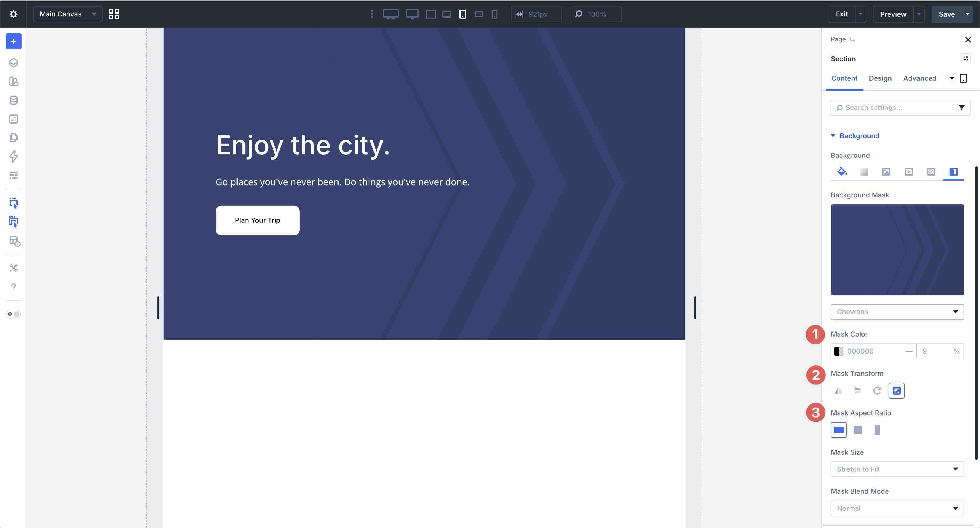Select the square Mask Aspect Ratio option
980x528 pixels.
pyautogui.click(x=858, y=430)
